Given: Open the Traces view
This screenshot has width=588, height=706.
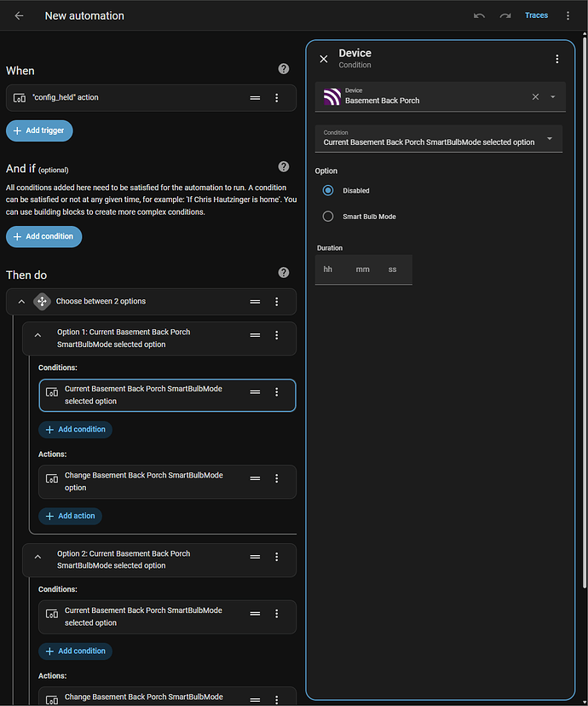Looking at the screenshot, I should click(536, 15).
